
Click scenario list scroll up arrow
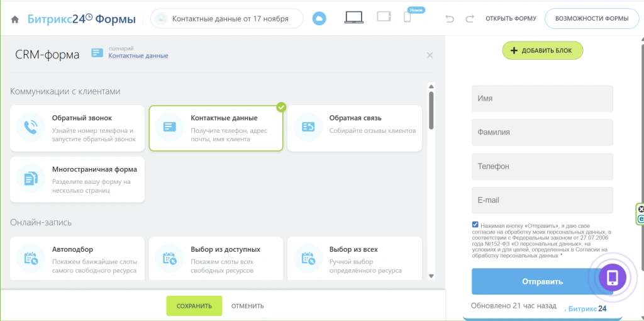pos(431,86)
